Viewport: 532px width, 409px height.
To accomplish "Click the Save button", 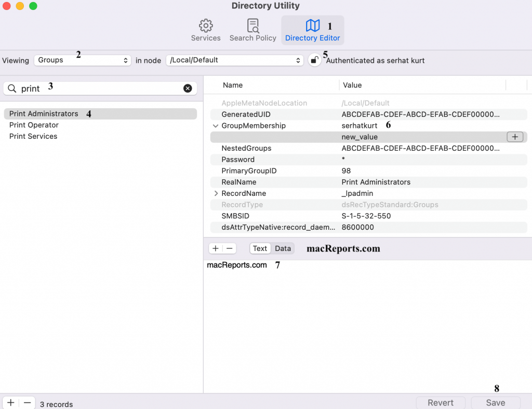I will [x=495, y=403].
